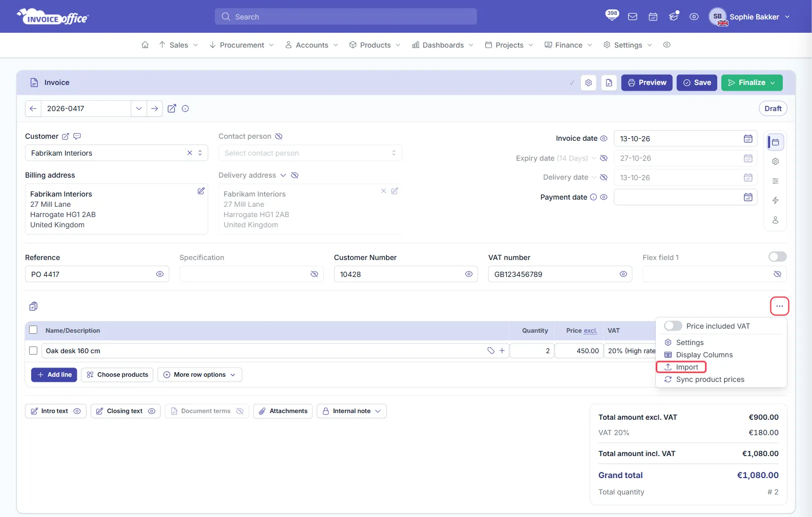Toggle visibility of the Reference field
The height and width of the screenshot is (517, 812).
(x=160, y=274)
